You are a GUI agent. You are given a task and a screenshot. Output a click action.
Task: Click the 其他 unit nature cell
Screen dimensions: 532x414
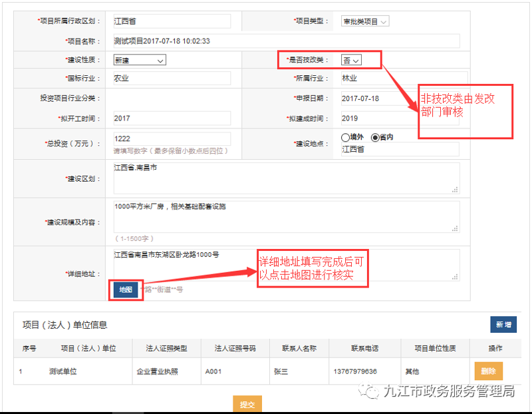point(412,371)
